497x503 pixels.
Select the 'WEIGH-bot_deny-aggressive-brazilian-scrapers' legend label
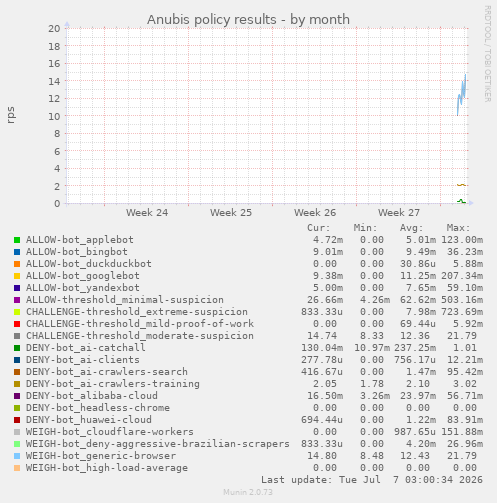point(158,444)
